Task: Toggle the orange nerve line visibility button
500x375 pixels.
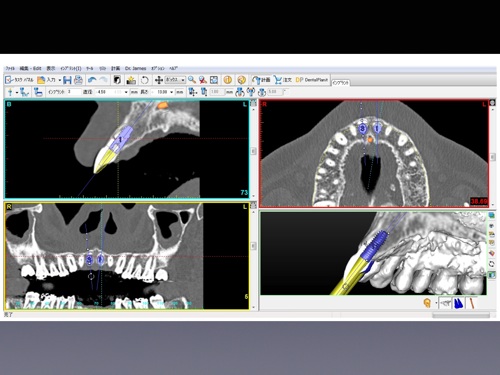Action: [472, 303]
